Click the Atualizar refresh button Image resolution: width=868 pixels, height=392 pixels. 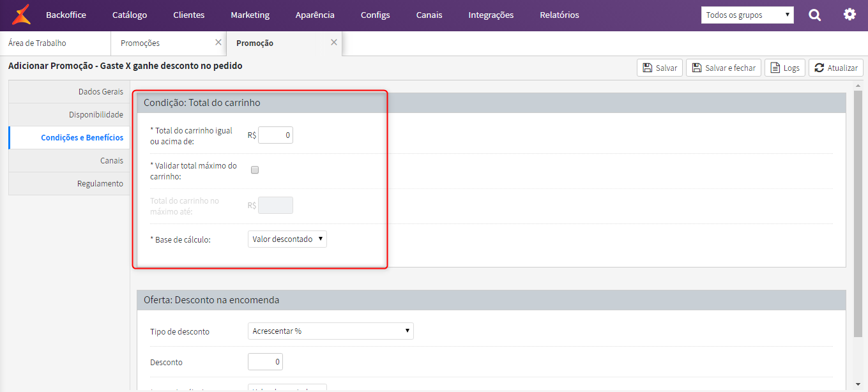pos(836,68)
